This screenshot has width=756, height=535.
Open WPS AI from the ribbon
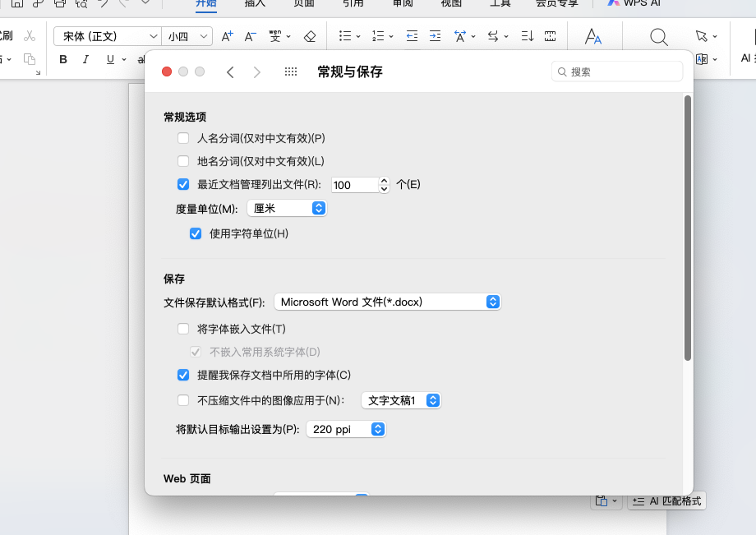[x=634, y=3]
